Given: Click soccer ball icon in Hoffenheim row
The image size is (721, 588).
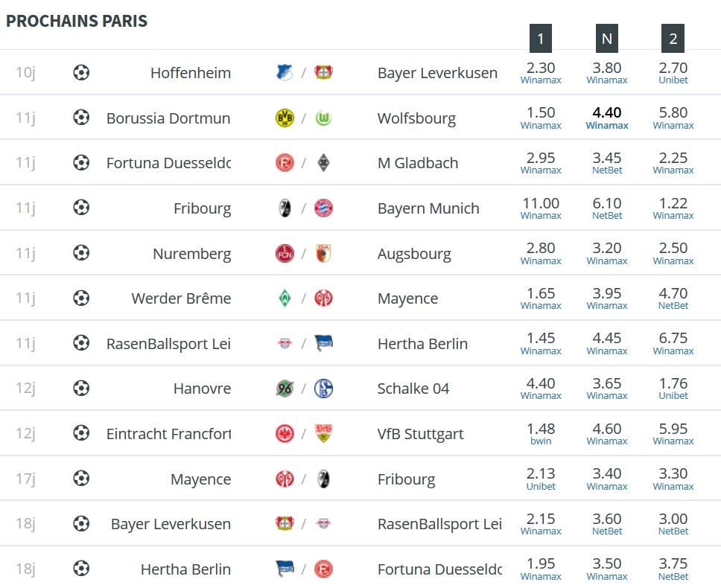Looking at the screenshot, I should click(x=81, y=73).
